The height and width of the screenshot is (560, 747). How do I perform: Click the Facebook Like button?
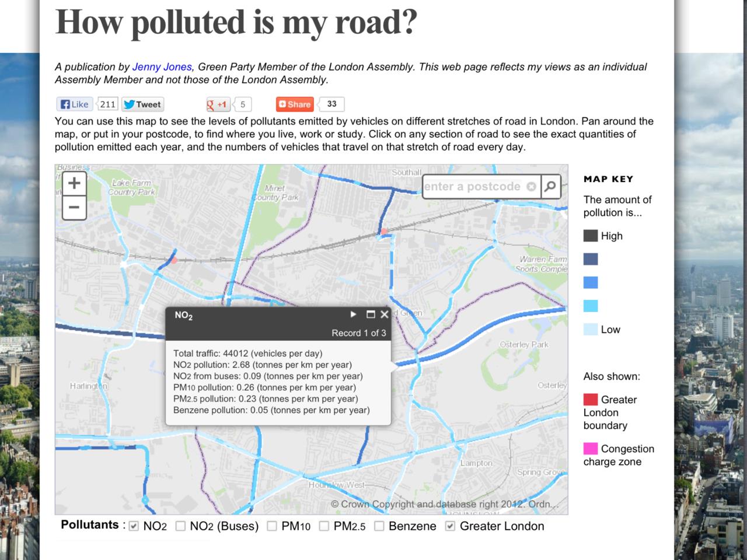(x=74, y=104)
